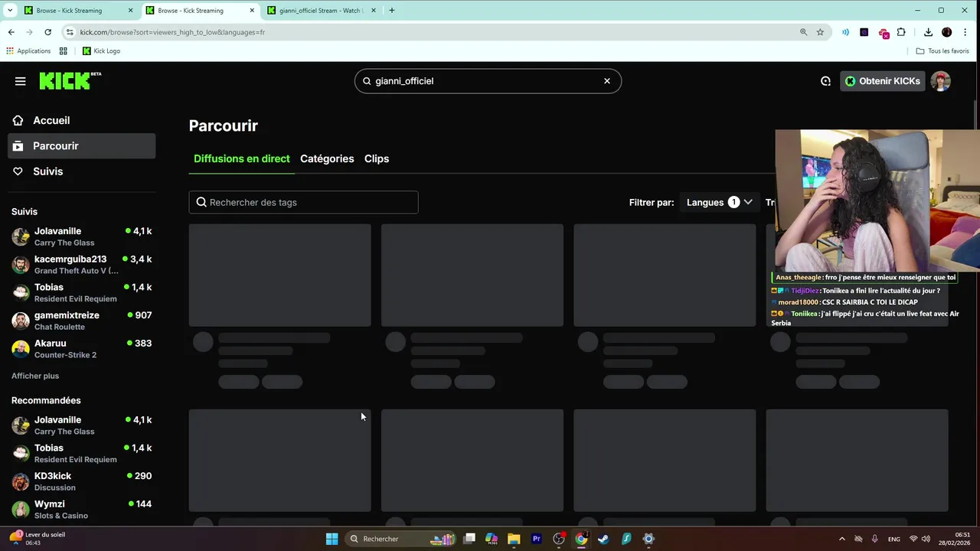Open Chrome three-dot menu

point(965,32)
